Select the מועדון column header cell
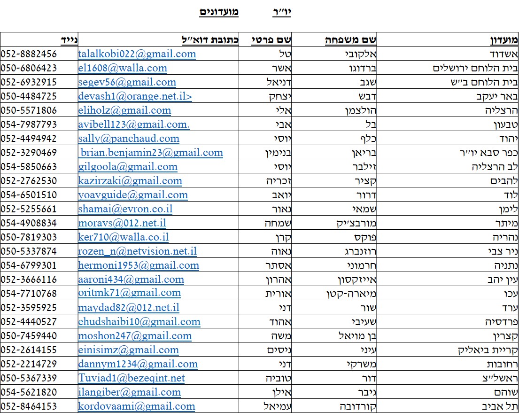Screen dimensions: 519x420 [x=503, y=40]
